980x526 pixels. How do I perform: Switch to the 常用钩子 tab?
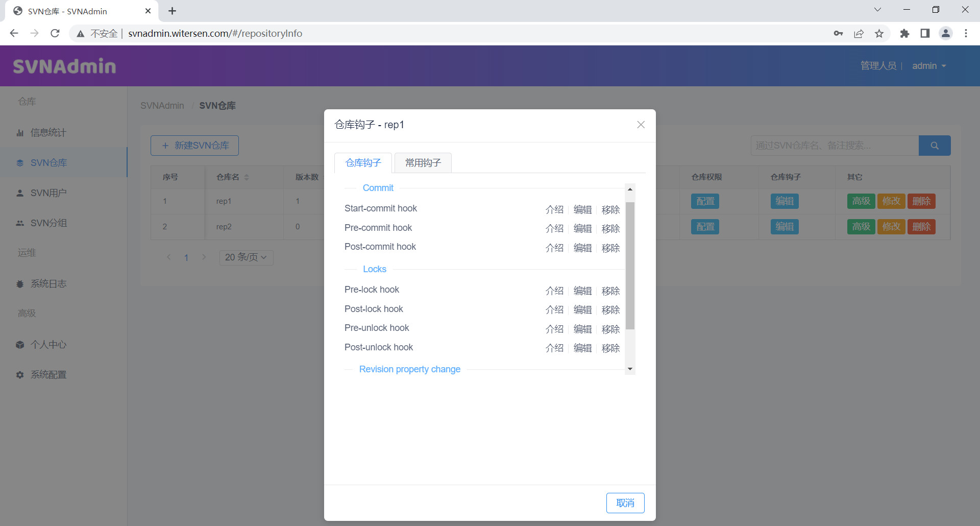pyautogui.click(x=423, y=163)
